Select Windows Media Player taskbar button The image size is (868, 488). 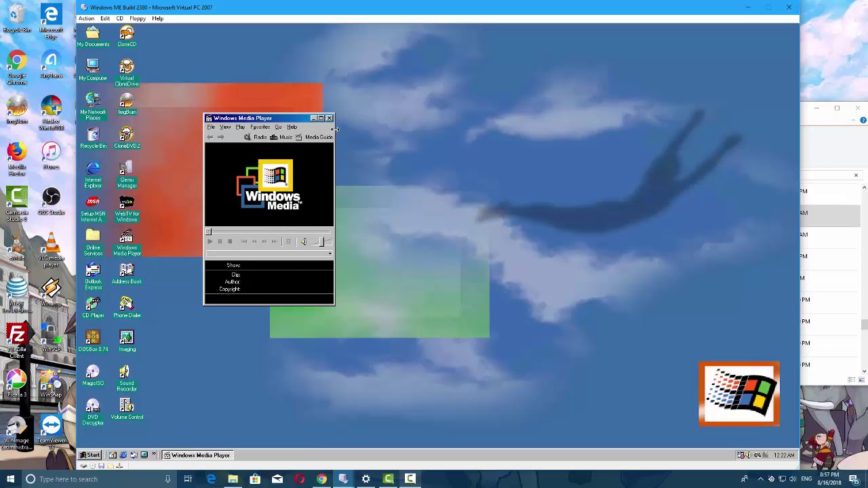pyautogui.click(x=197, y=455)
